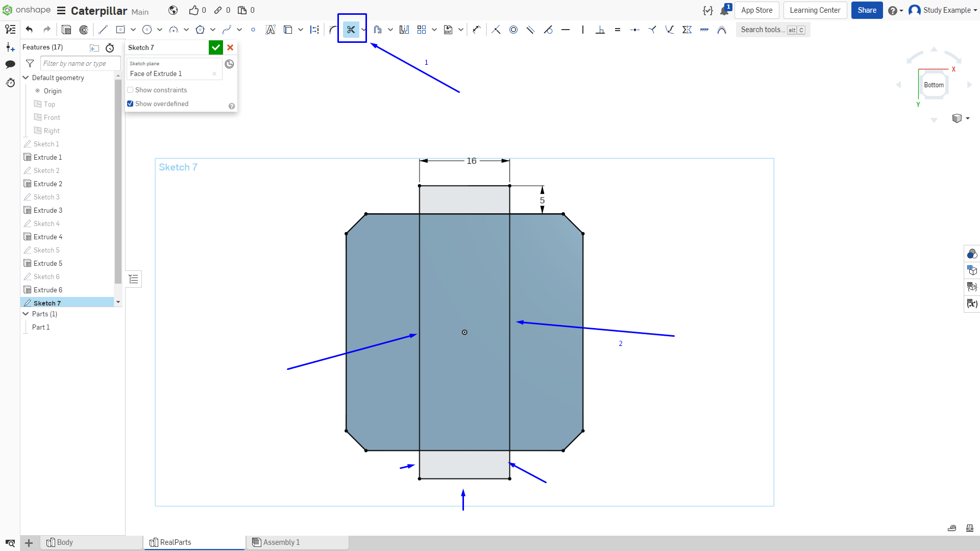
Task: Open the arc tool dropdown arrow
Action: (186, 30)
